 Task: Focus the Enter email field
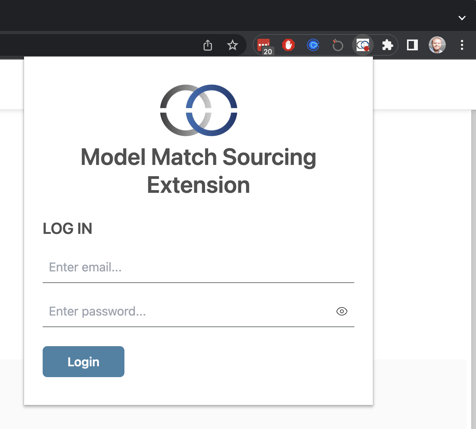[x=198, y=268]
